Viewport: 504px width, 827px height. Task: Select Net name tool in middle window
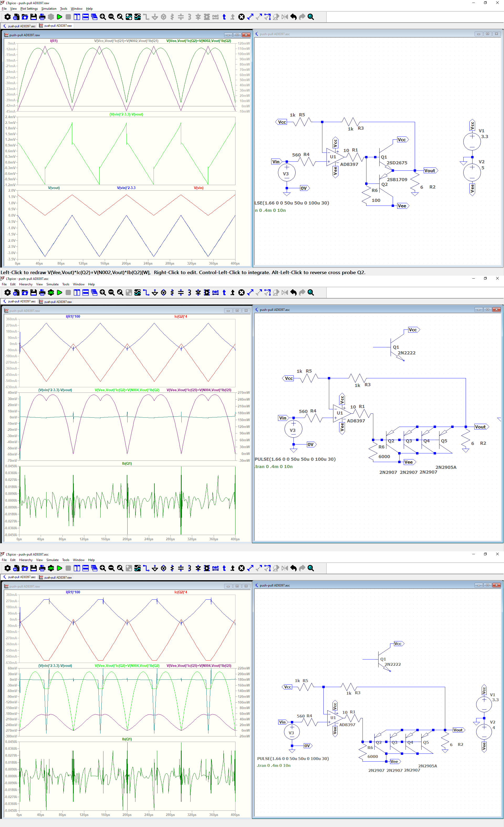tap(216, 292)
